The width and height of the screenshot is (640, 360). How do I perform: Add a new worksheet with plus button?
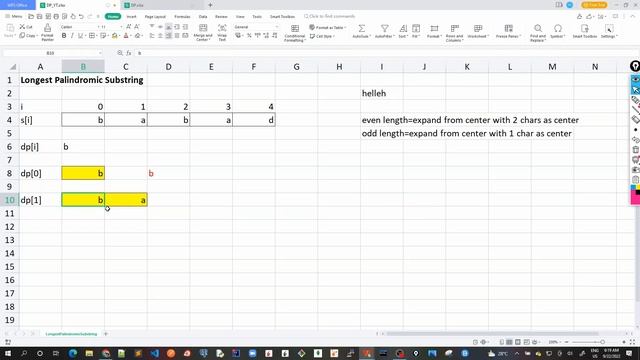tap(106, 334)
